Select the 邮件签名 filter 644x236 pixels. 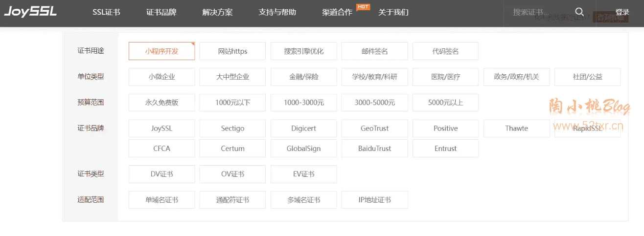[374, 51]
